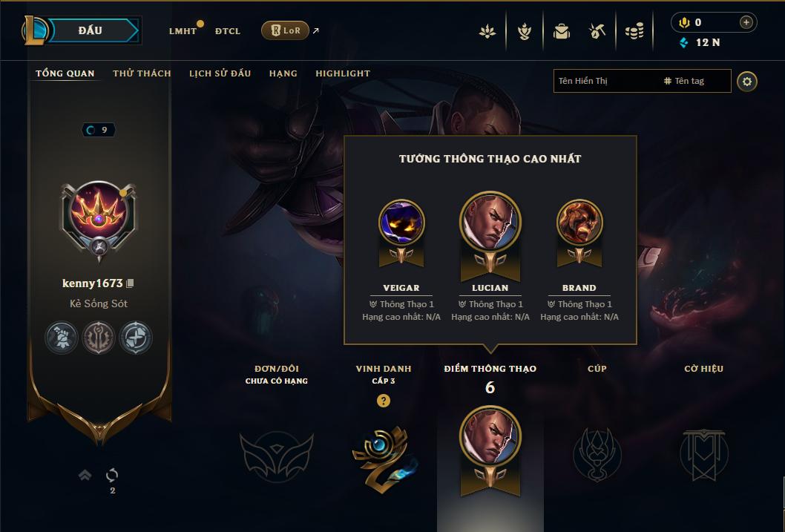Image resolution: width=785 pixels, height=532 pixels.
Task: Launch the LoR external link button
Action: (285, 30)
